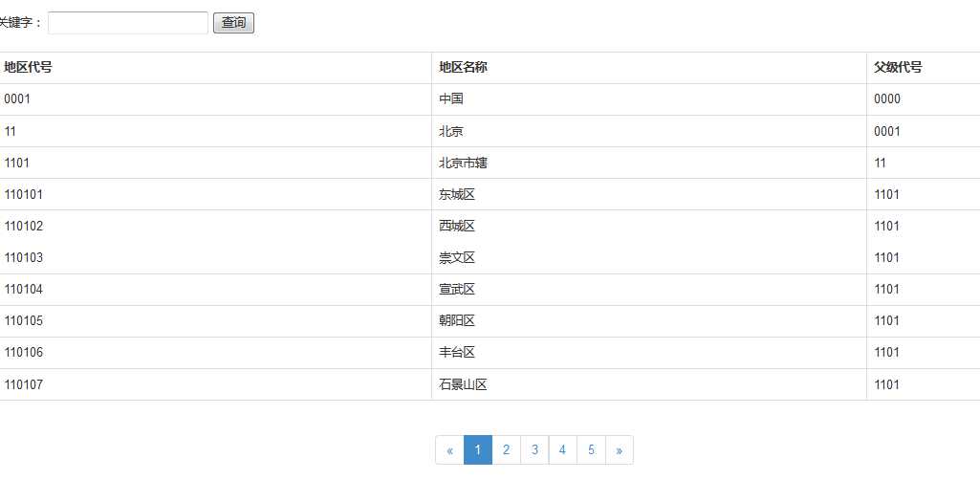
Task: Go to page 2
Action: (506, 450)
